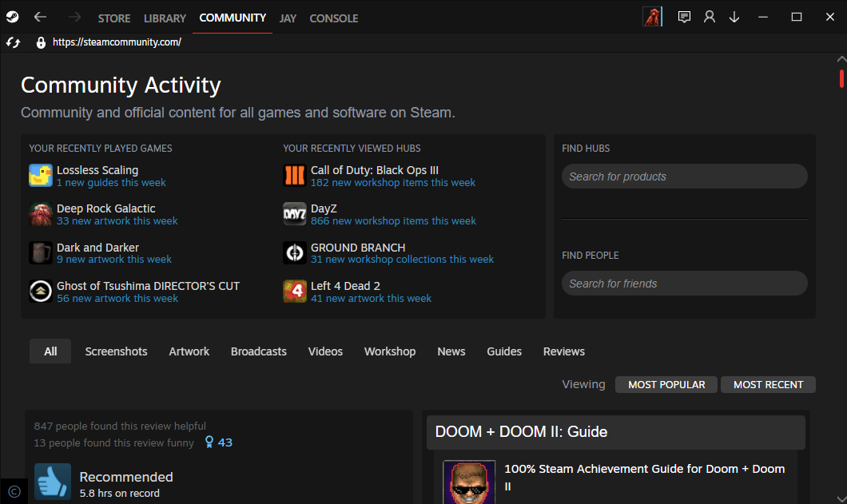
Task: Open 182 new workshop items link
Action: click(x=392, y=183)
